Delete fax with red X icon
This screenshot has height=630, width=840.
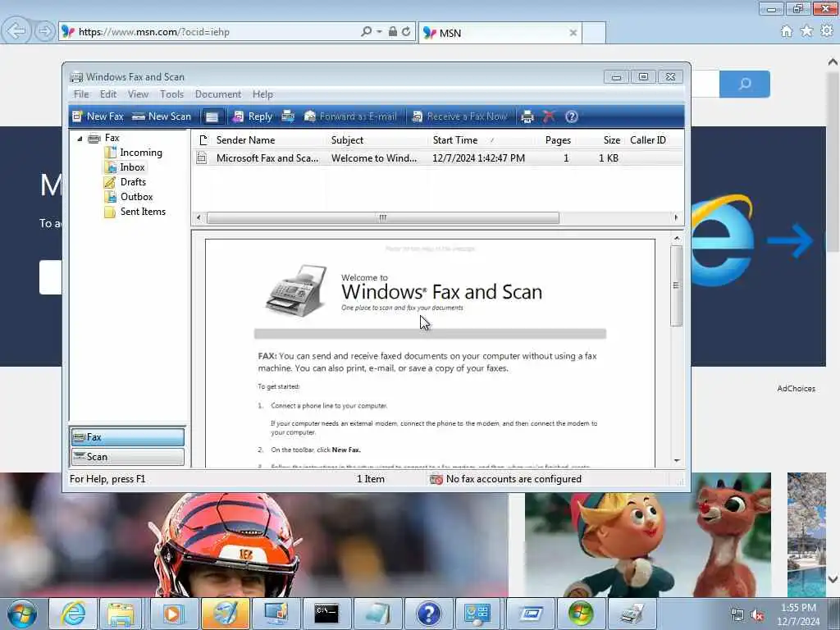[549, 116]
